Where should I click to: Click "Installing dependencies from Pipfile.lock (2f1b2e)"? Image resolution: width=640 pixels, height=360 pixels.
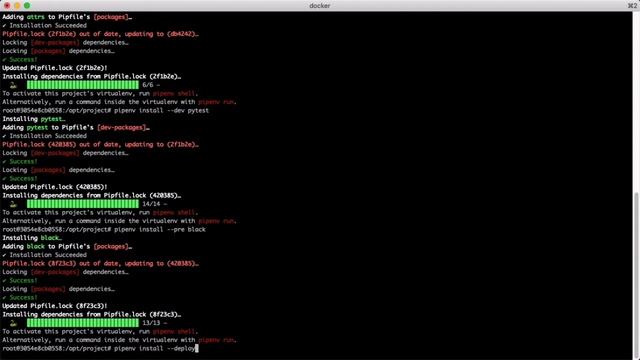pos(91,76)
